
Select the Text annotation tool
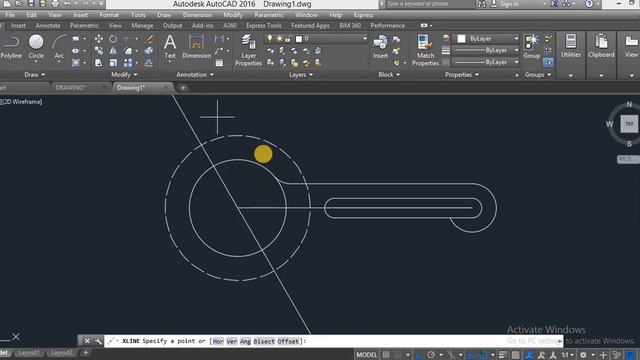[x=170, y=47]
